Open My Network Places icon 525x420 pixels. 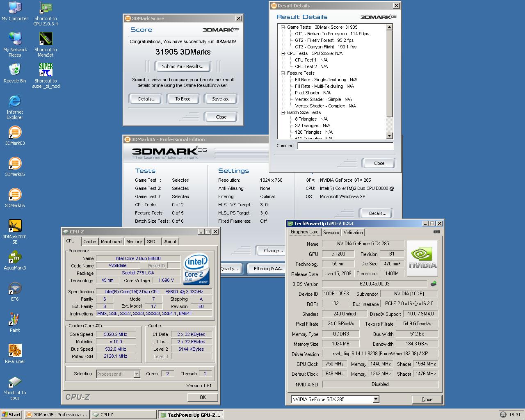(x=15, y=45)
